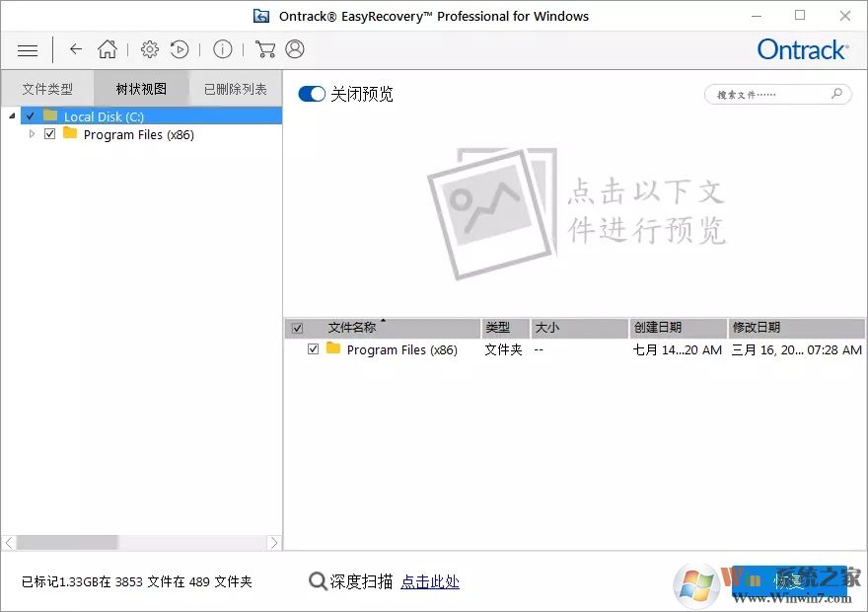868x612 pixels.
Task: Collapse the Local Disk (C:) node
Action: click(12, 115)
